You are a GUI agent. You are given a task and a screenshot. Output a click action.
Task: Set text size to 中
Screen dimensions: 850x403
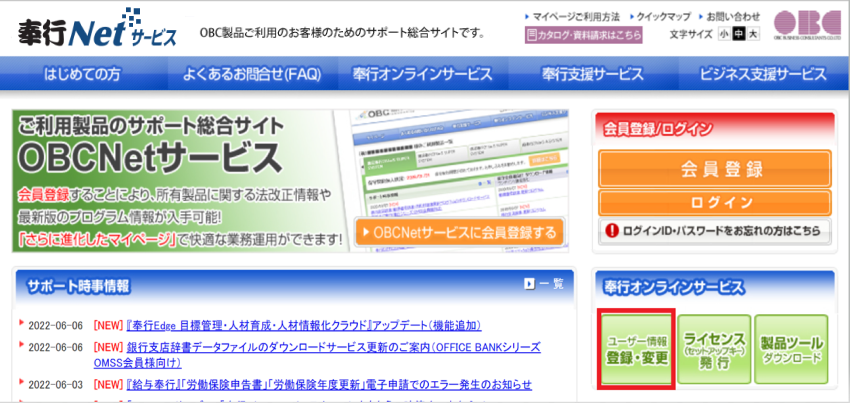click(738, 34)
